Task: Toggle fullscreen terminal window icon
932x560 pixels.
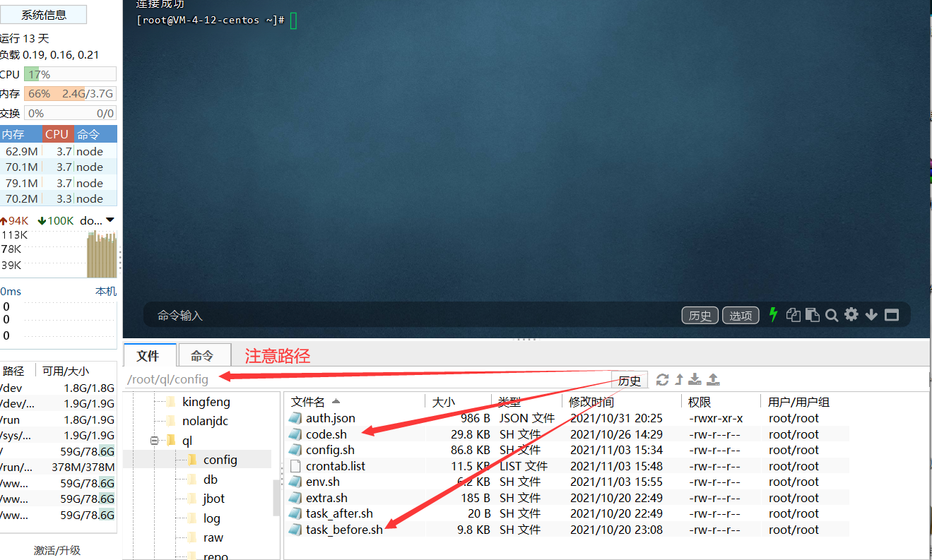Action: [892, 315]
